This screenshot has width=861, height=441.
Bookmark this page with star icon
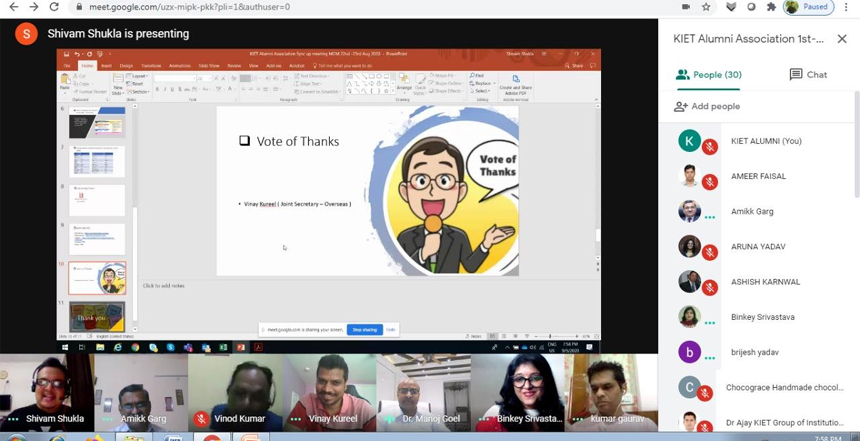(x=706, y=7)
